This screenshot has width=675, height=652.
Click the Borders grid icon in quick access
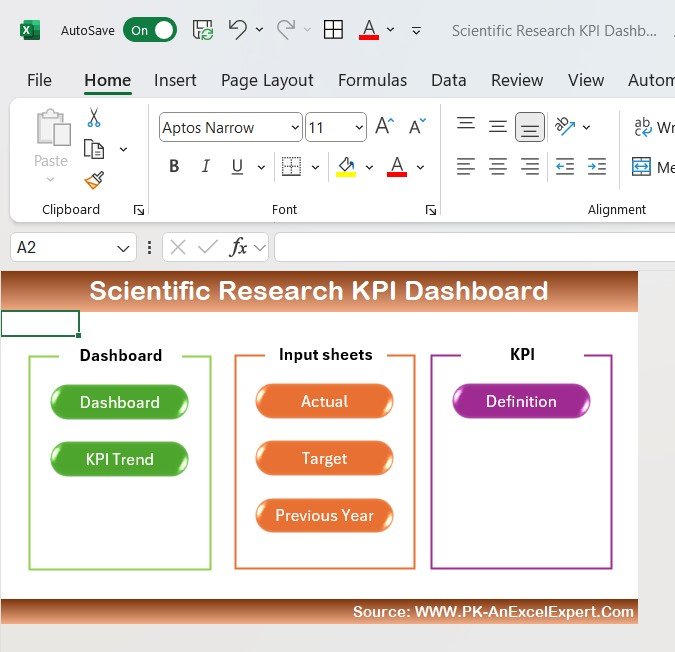[333, 30]
